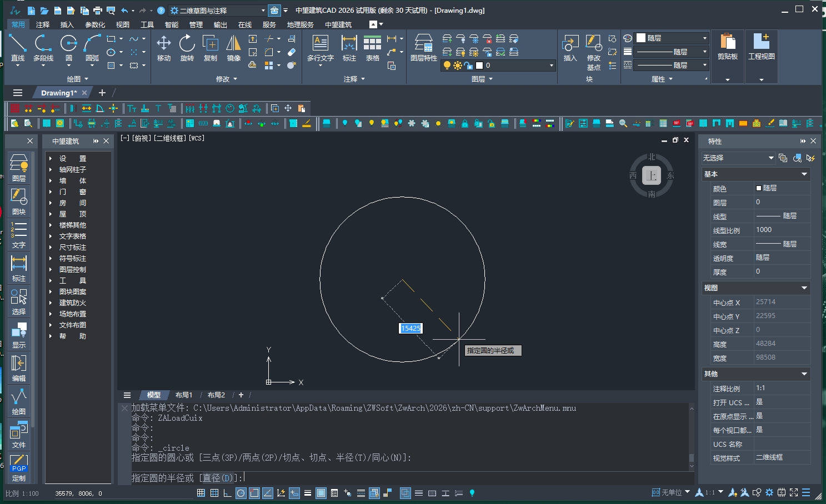
Task: Insert a table with 表格 tool
Action: tap(373, 48)
